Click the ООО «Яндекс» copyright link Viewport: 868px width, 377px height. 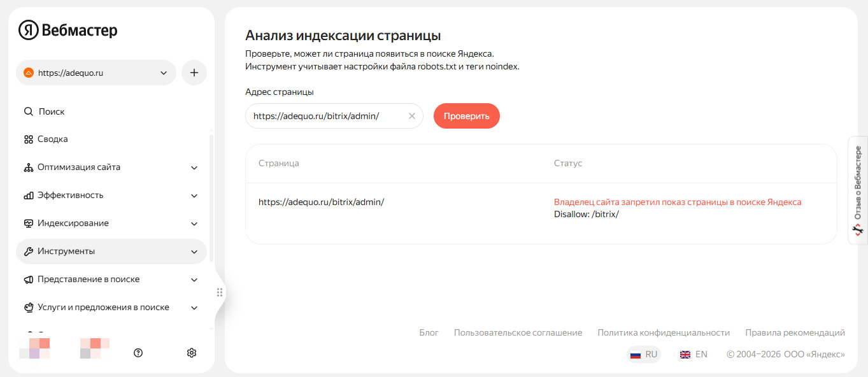coord(815,354)
